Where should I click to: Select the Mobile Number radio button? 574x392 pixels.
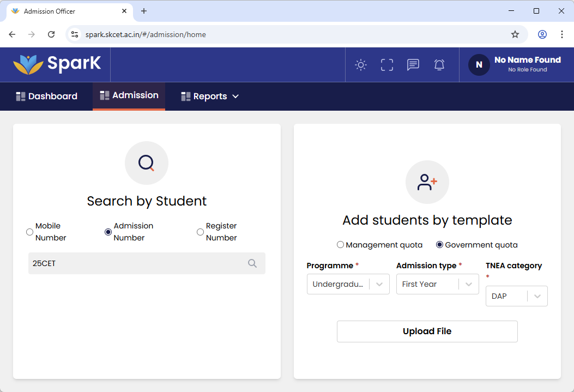coord(30,232)
